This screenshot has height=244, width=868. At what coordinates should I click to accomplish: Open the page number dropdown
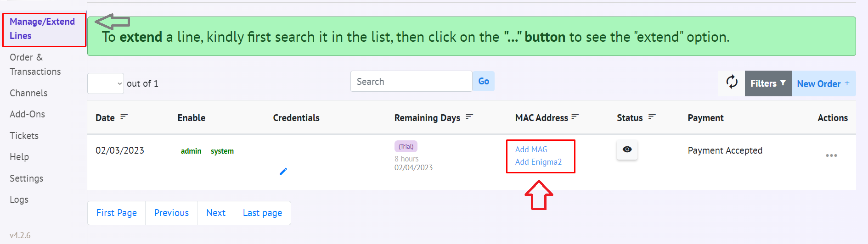click(x=106, y=83)
